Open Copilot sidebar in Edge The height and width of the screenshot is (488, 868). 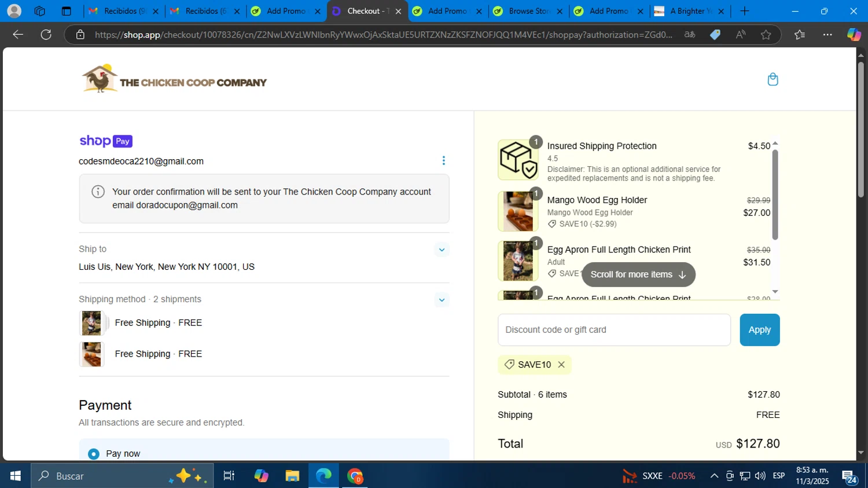tap(854, 35)
